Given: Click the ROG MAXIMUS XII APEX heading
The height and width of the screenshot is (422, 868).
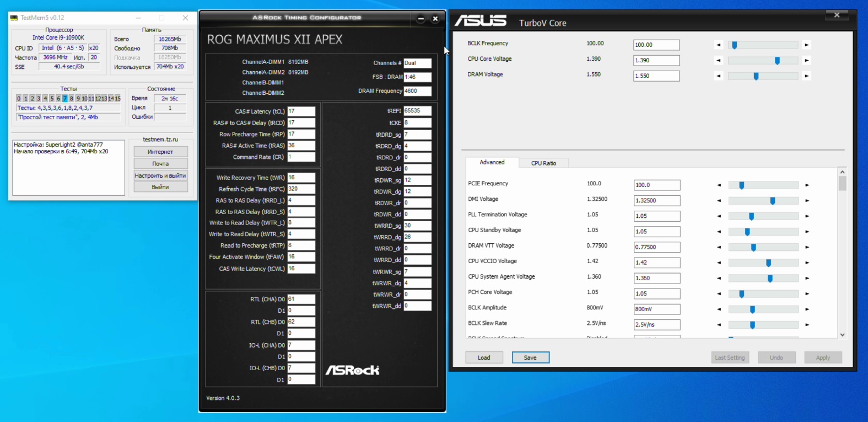Looking at the screenshot, I should pos(274,40).
